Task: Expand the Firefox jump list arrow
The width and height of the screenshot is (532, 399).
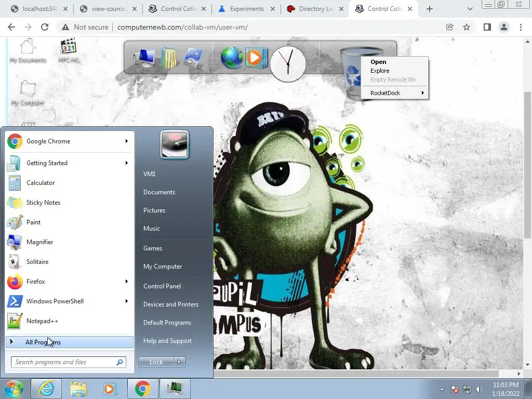Action: click(127, 281)
